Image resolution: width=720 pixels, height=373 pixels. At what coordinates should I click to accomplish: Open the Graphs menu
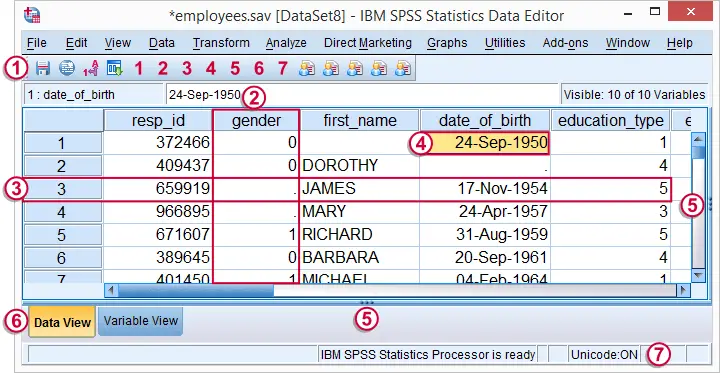(x=447, y=43)
